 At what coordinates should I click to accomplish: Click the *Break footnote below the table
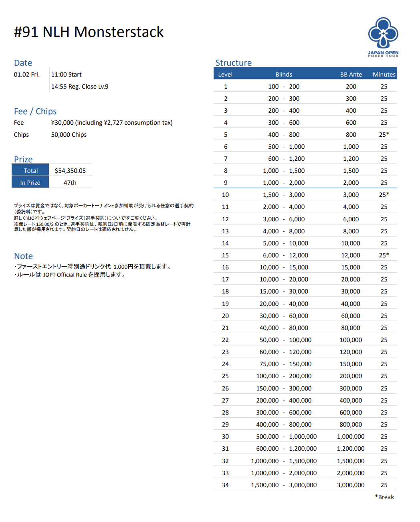(384, 497)
